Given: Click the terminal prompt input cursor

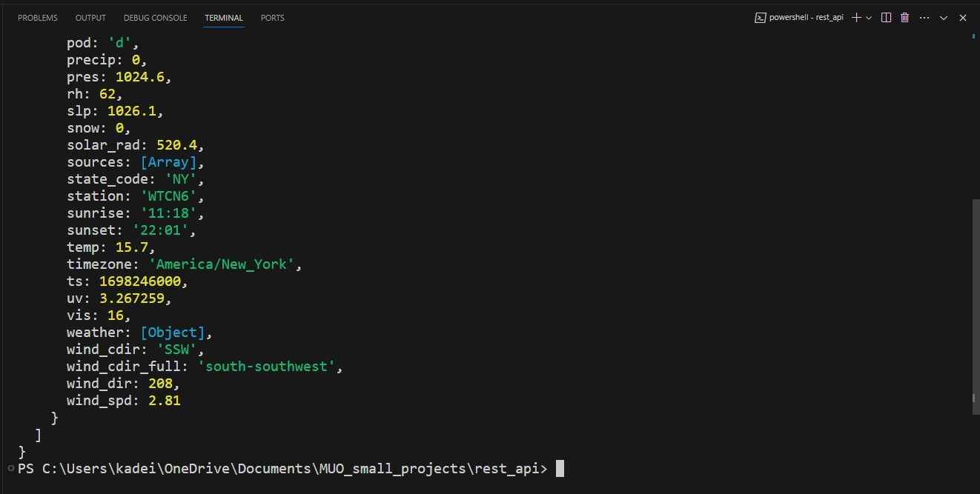Looking at the screenshot, I should click(558, 468).
